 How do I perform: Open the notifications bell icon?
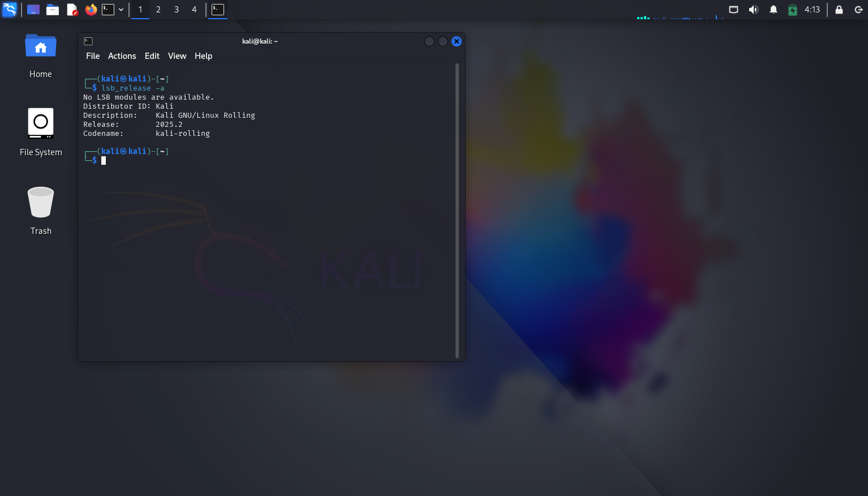[774, 10]
